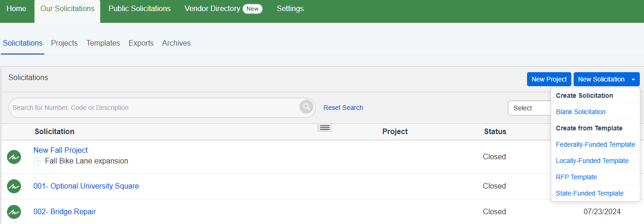Open the Select filter dropdown

(529, 108)
